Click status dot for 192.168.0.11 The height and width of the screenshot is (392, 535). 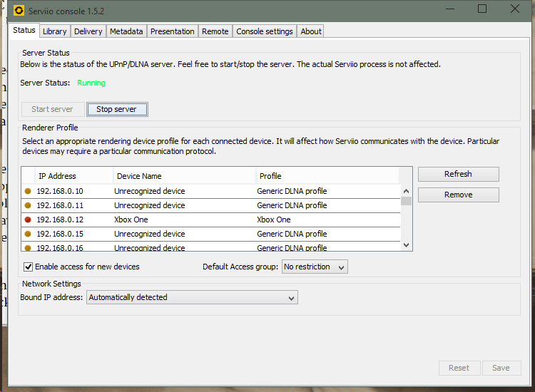tap(28, 205)
